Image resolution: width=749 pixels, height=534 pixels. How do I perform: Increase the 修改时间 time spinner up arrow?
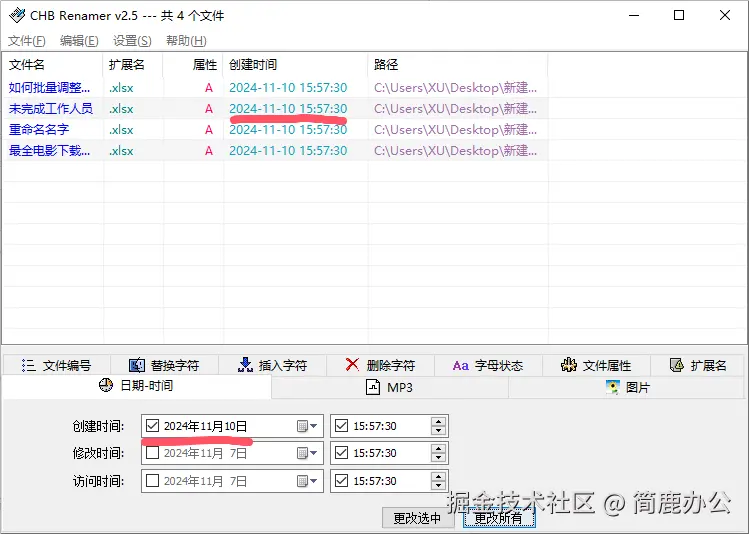coord(438,449)
